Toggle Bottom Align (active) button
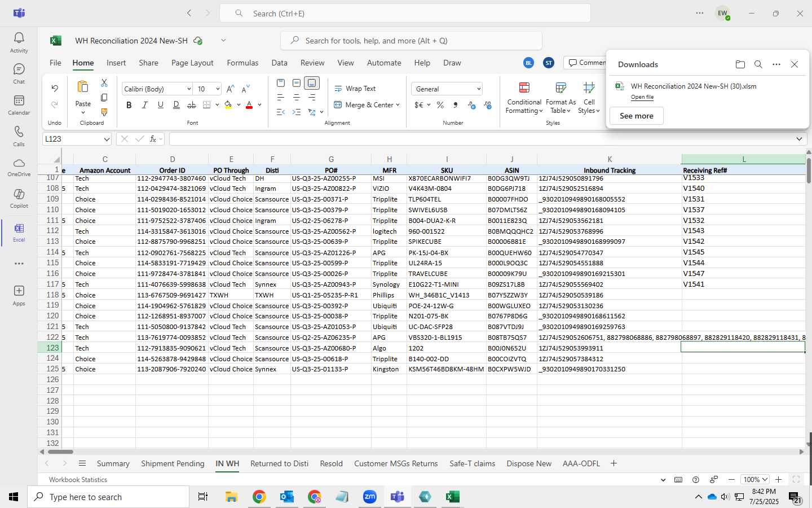This screenshot has width=812, height=508. tap(312, 83)
